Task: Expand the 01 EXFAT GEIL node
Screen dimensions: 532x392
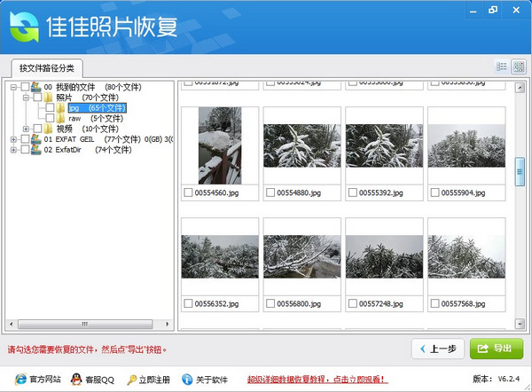Action: coord(13,139)
